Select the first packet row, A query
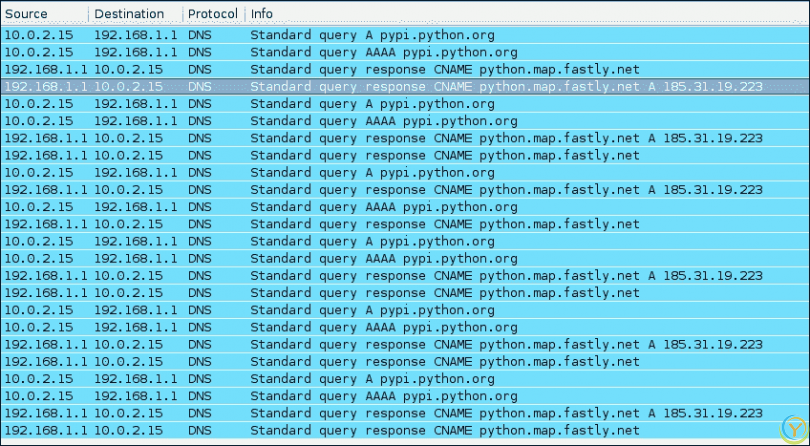This screenshot has width=810, height=446. click(400, 35)
